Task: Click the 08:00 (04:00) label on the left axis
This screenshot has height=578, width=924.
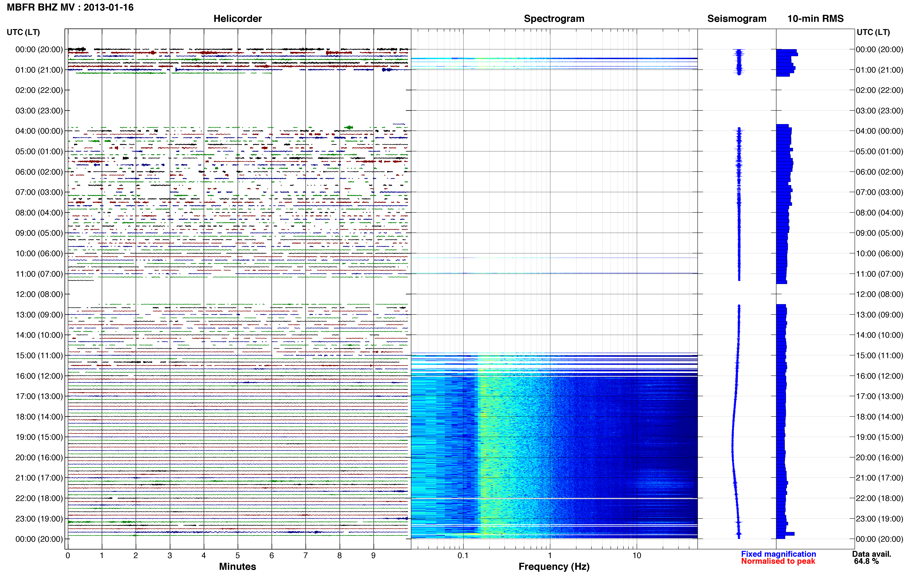Action: coord(39,213)
